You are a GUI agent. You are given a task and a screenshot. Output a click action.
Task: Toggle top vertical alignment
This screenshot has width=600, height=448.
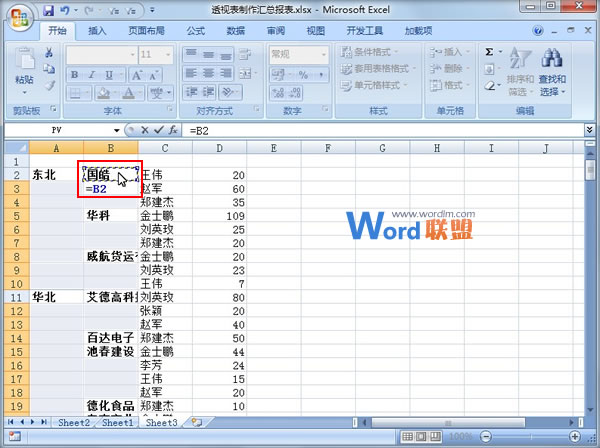[191, 54]
